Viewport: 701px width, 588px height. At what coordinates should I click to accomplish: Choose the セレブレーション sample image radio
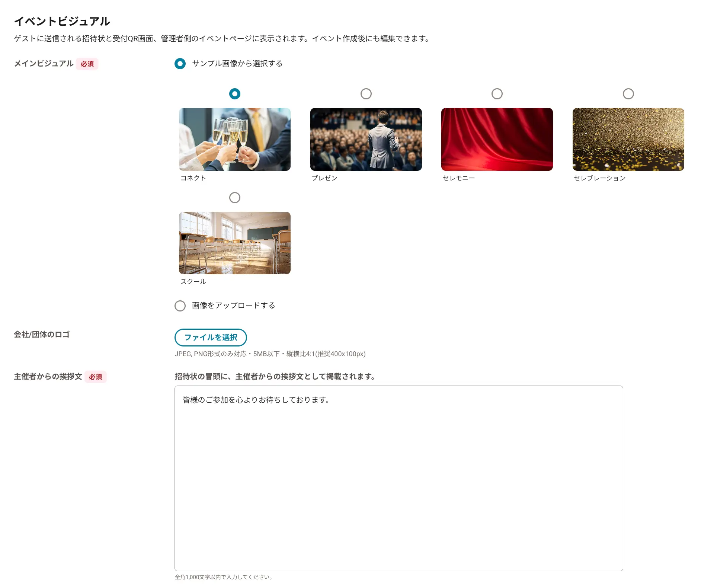[628, 94]
